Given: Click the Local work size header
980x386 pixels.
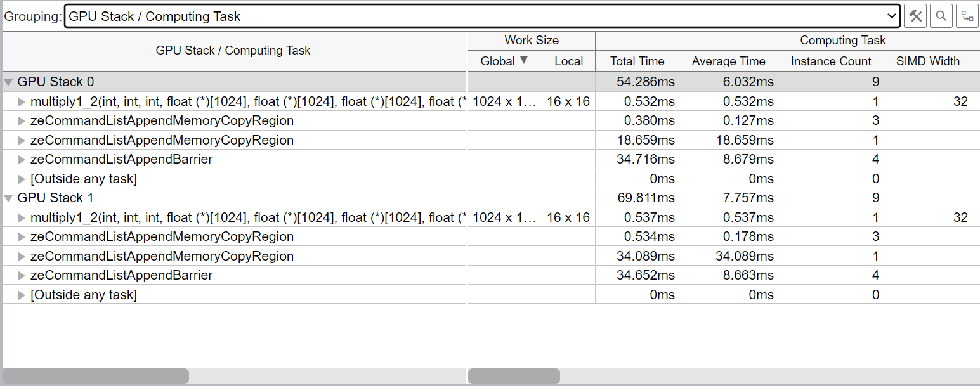Looking at the screenshot, I should [568, 61].
